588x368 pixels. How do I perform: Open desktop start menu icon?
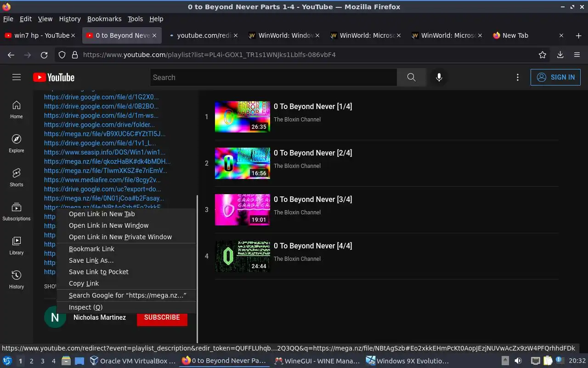pos(7,361)
